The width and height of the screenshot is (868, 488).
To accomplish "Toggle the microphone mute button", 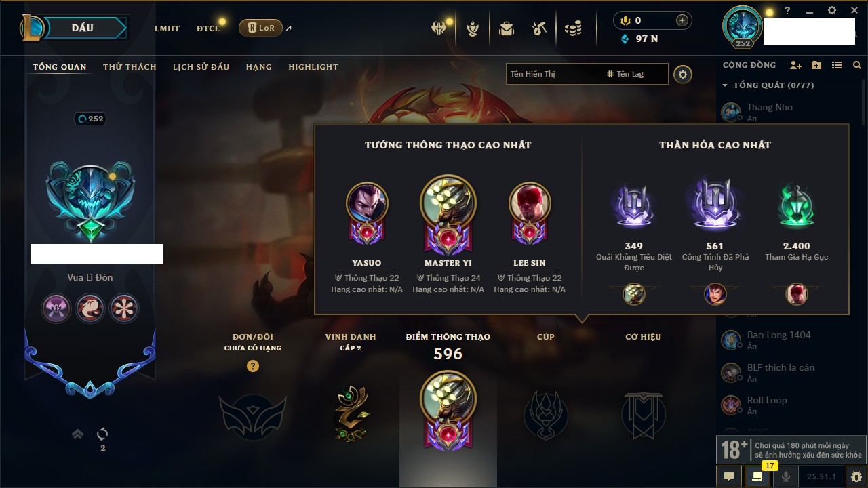I will 786,476.
